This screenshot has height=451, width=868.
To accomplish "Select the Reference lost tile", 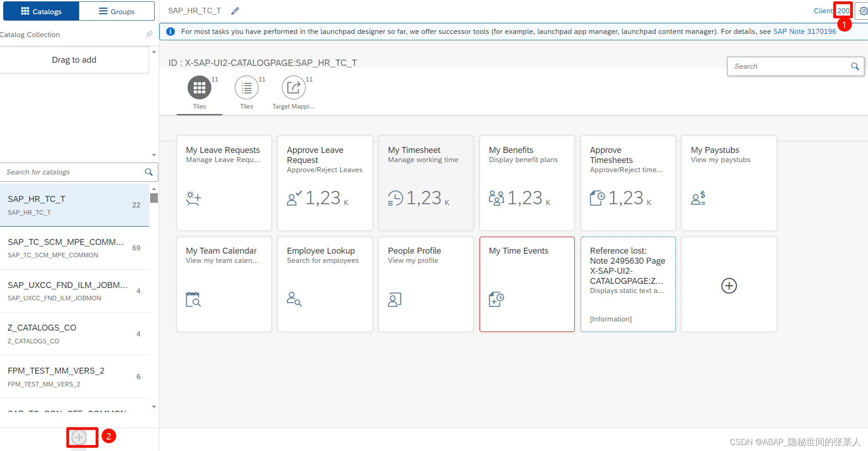I will [x=628, y=284].
